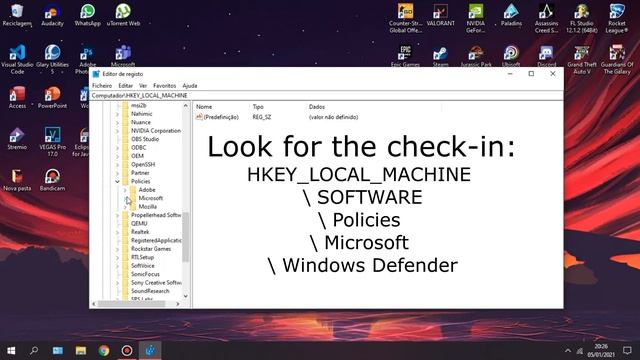Image resolution: width=640 pixels, height=360 pixels.
Task: Open taskbar search magnifier
Action: tap(34, 350)
